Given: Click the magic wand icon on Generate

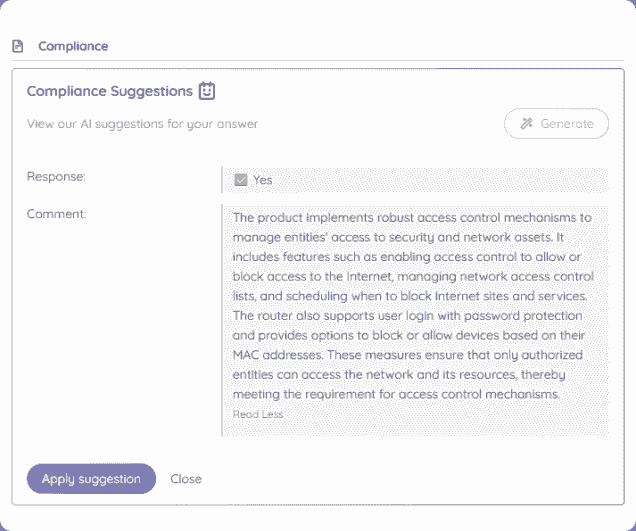Looking at the screenshot, I should point(527,124).
